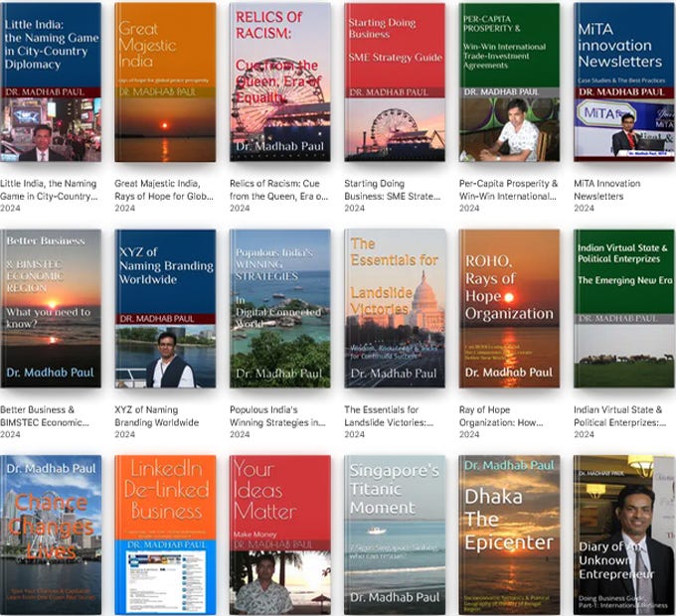
Task: Open the Singapore's Titanic Moment cover
Action: coord(395,535)
